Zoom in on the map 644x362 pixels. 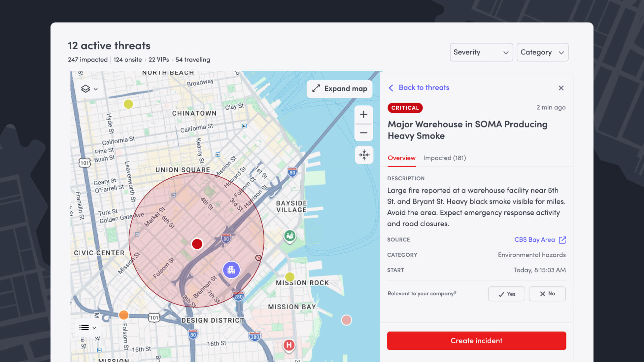(x=364, y=114)
